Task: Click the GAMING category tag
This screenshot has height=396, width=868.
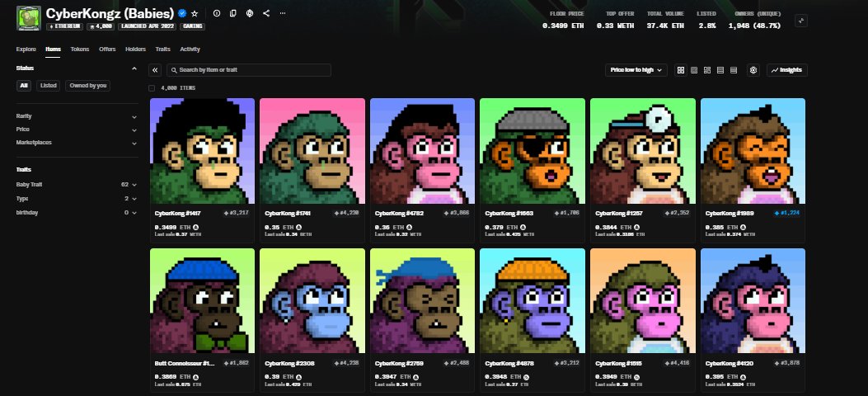Action: 192,26
